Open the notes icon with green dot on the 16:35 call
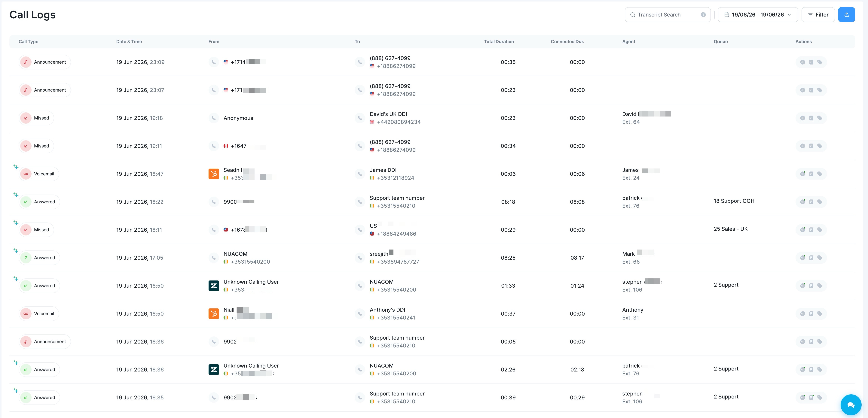Viewport: 868px width, 418px height. pos(811,397)
